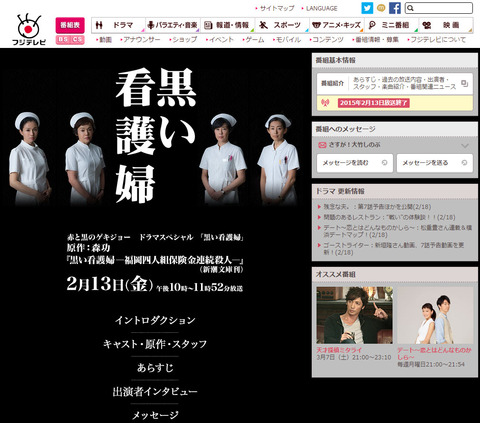The image size is (480, 423).
Task: Open the 報道・情報 navigation tab
Action: (228, 25)
